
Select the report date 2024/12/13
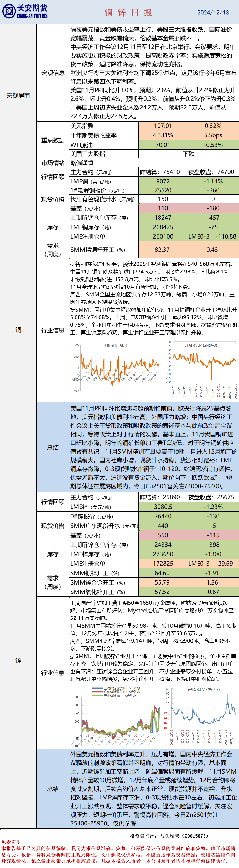(x=213, y=12)
